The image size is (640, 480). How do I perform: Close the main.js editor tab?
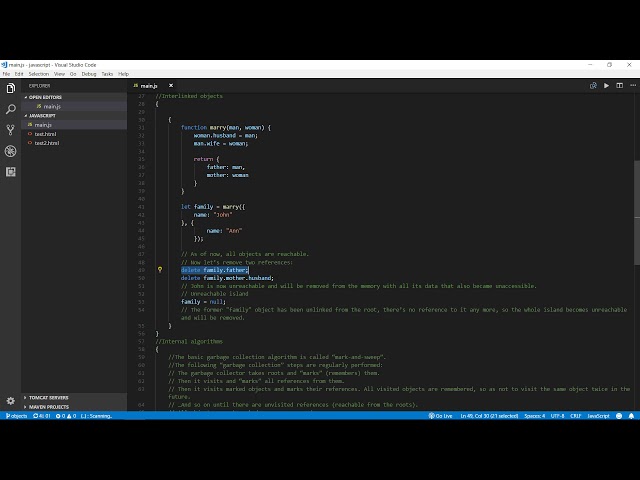(171, 86)
